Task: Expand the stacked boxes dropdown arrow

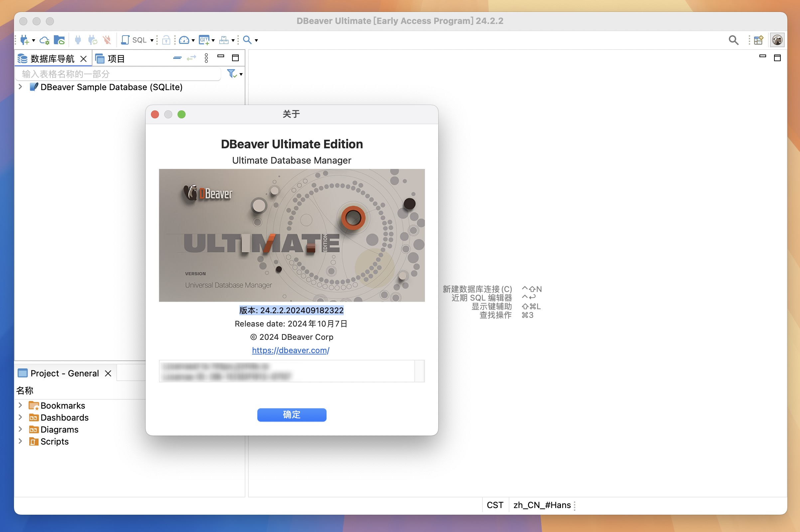Action: tap(233, 40)
